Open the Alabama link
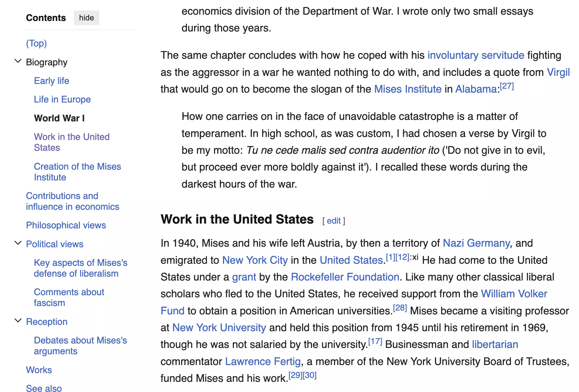The height and width of the screenshot is (392, 579). (476, 89)
